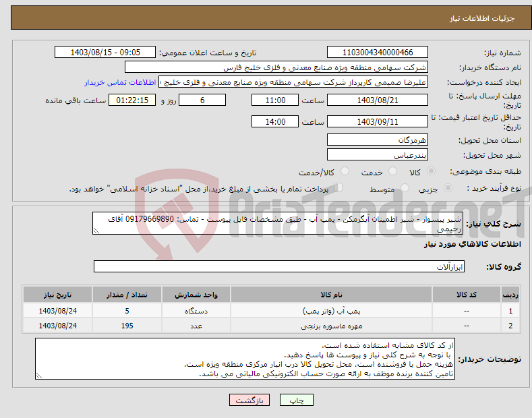The height and width of the screenshot is (418, 532).
Task: Click the چاپ (print) button
Action: click(x=296, y=400)
